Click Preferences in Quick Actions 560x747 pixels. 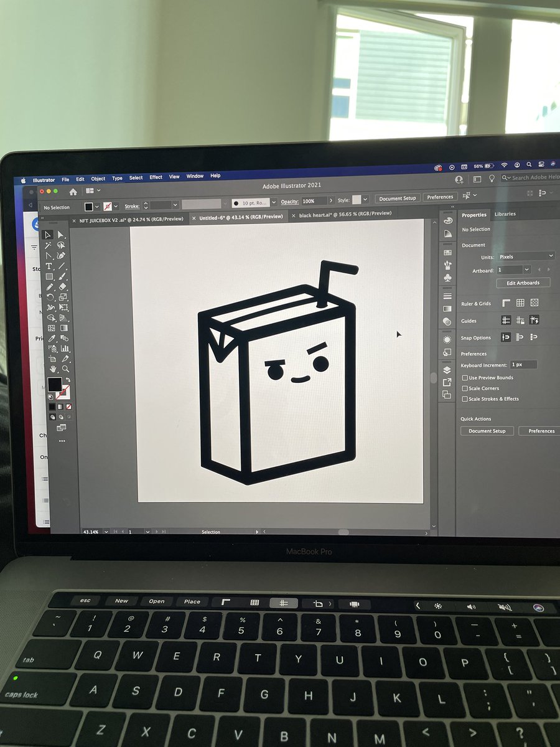click(x=541, y=431)
